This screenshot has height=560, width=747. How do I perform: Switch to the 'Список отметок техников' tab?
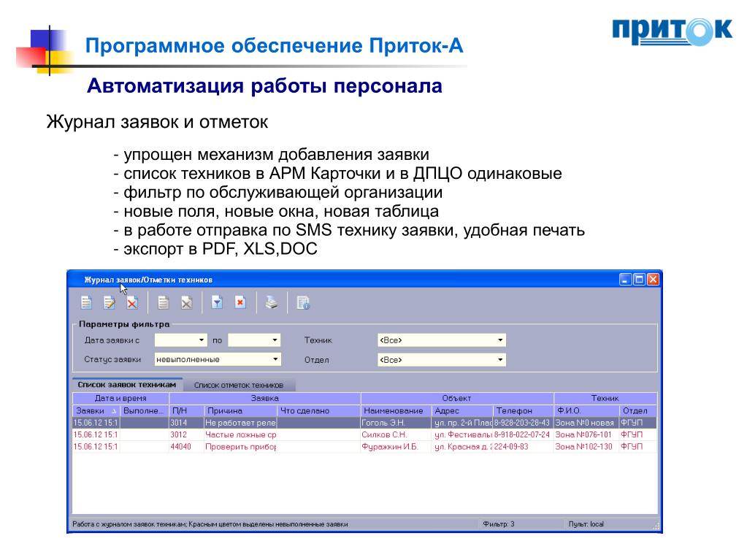pyautogui.click(x=239, y=386)
